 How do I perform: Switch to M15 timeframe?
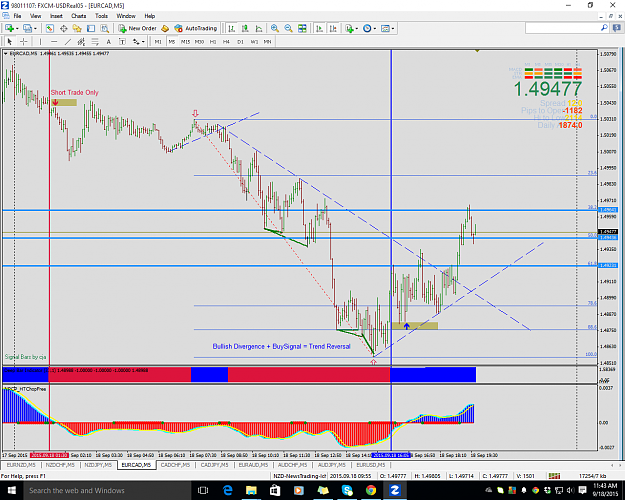(185, 41)
